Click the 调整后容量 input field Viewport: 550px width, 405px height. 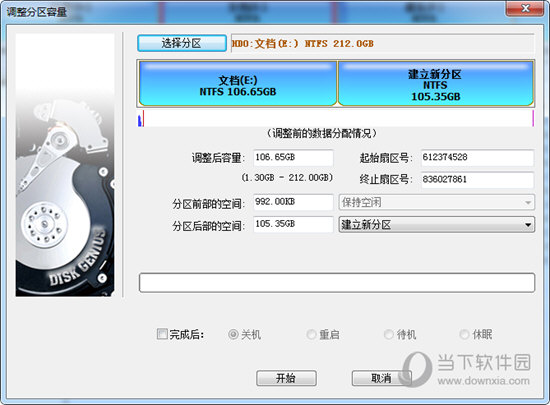293,157
